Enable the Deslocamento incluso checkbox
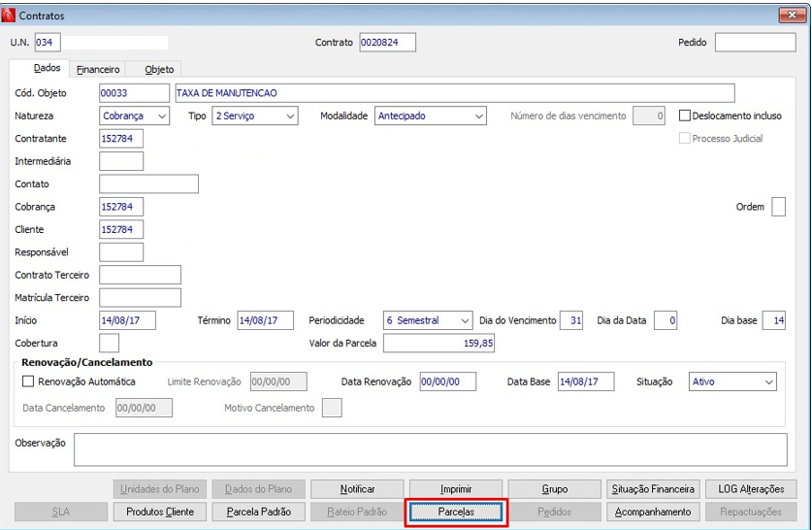Viewport: 812px width, 530px height. [684, 116]
